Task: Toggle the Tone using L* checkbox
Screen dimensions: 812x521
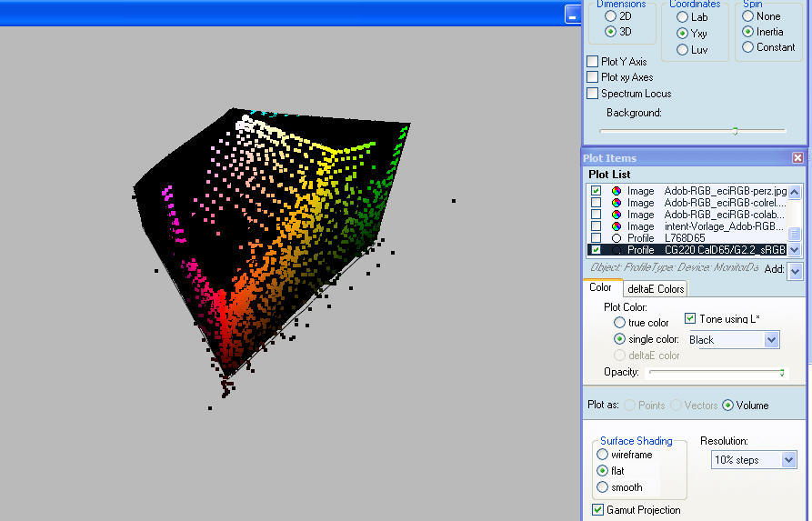Action: (x=690, y=319)
